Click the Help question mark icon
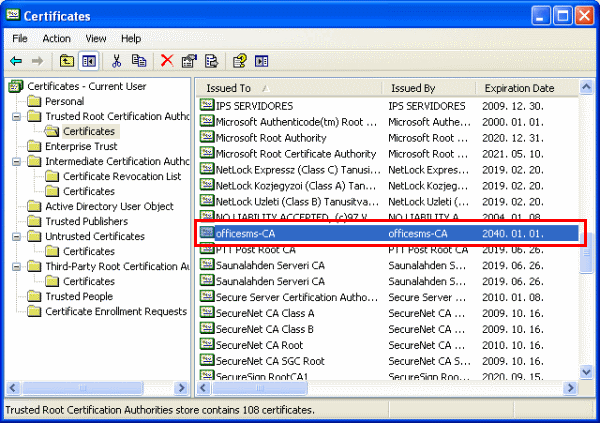This screenshot has width=600, height=423. [x=240, y=61]
